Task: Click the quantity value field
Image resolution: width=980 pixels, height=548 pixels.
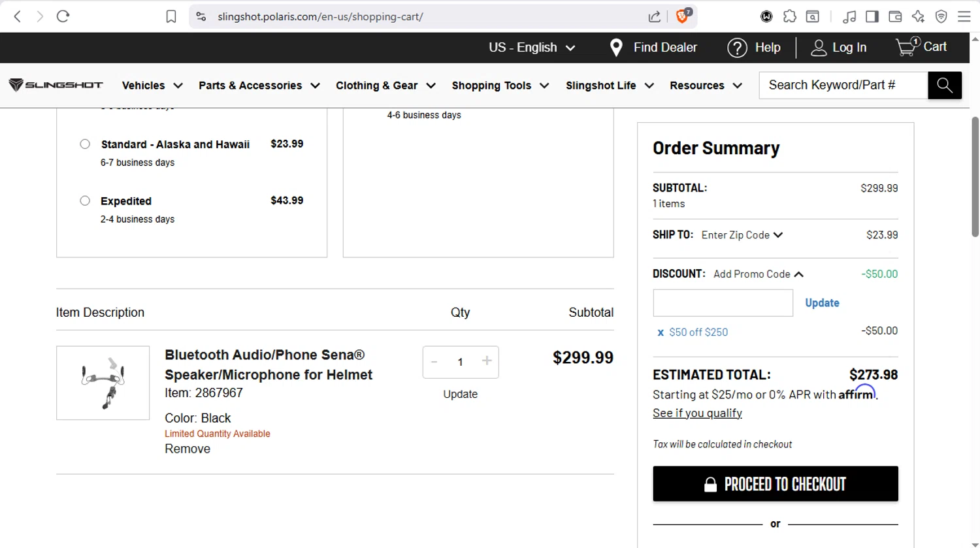Action: pos(460,362)
